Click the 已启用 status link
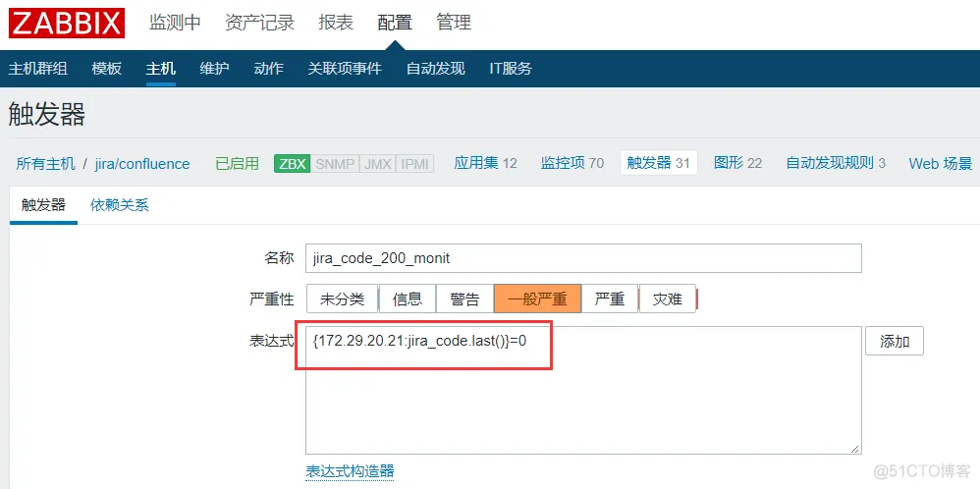 point(237,164)
